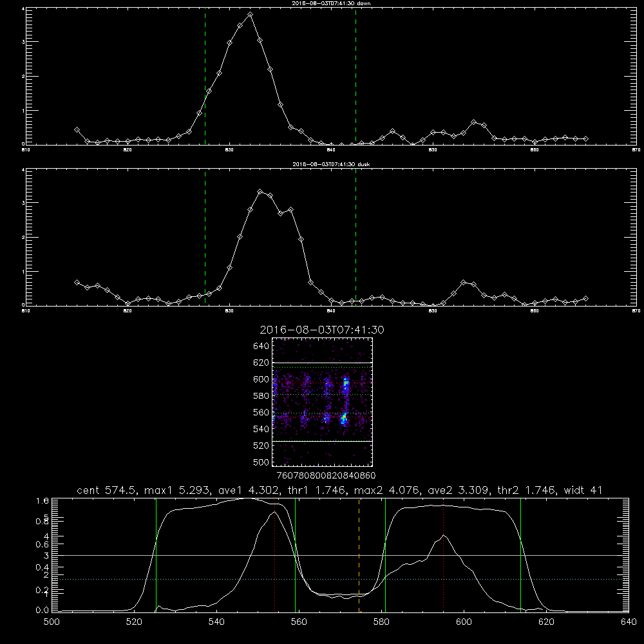
Task: Click the heatmap x-axis label string 760780800820840860
Action: (x=326, y=475)
